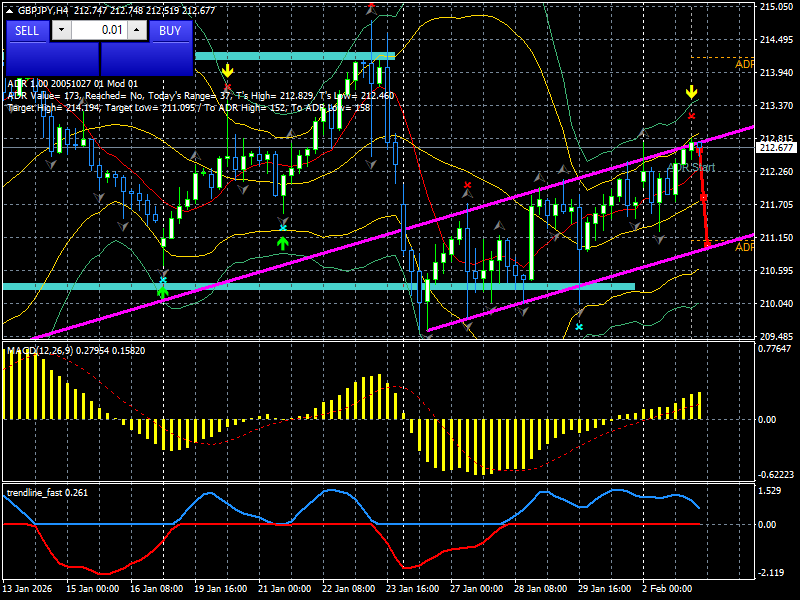
Task: Click the BUY button
Action: (x=170, y=31)
